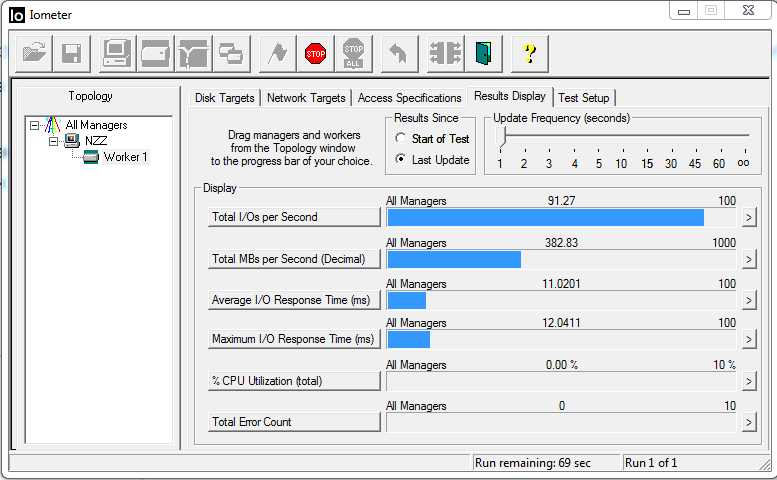
Task: Click the NZZ manager computer icon
Action: [x=72, y=141]
